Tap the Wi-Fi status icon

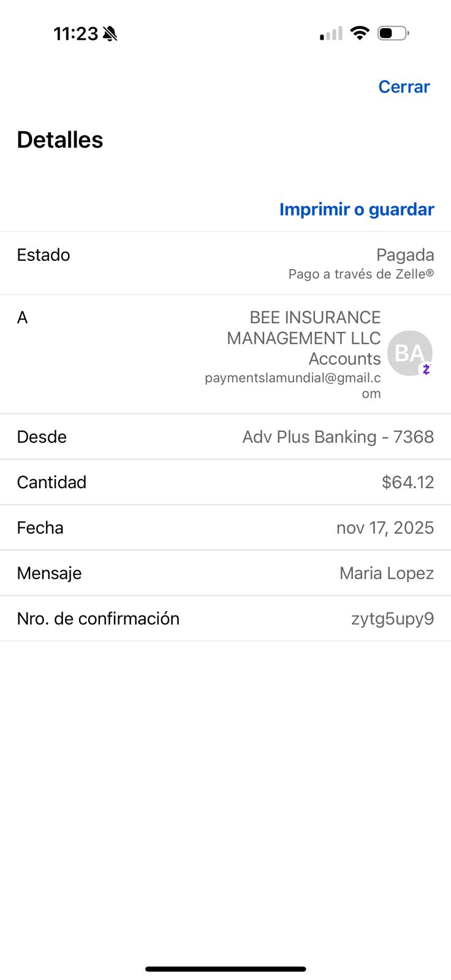pos(360,33)
